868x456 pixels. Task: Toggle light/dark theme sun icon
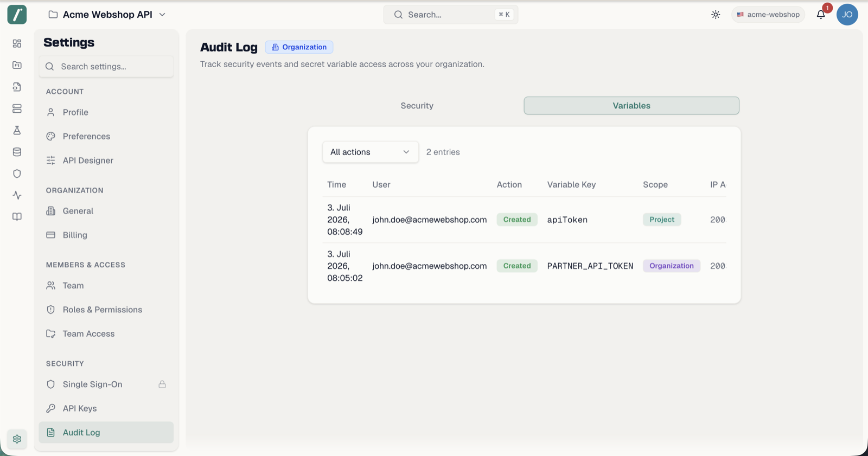716,15
